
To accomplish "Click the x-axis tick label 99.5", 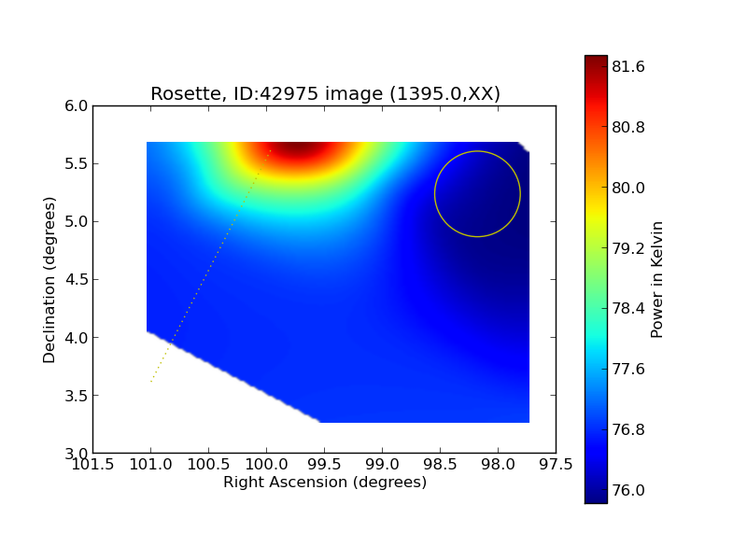I will point(324,464).
